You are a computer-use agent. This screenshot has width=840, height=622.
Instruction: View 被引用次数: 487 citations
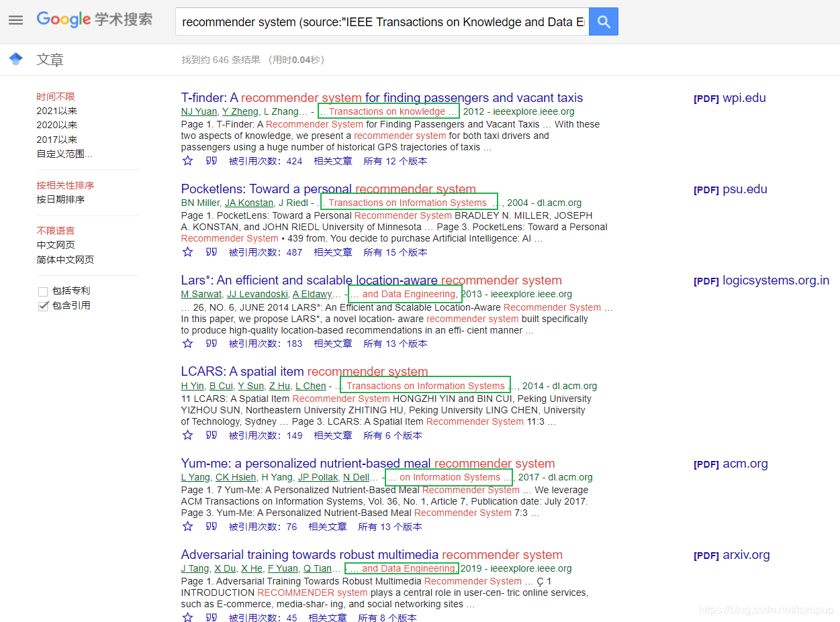click(265, 252)
